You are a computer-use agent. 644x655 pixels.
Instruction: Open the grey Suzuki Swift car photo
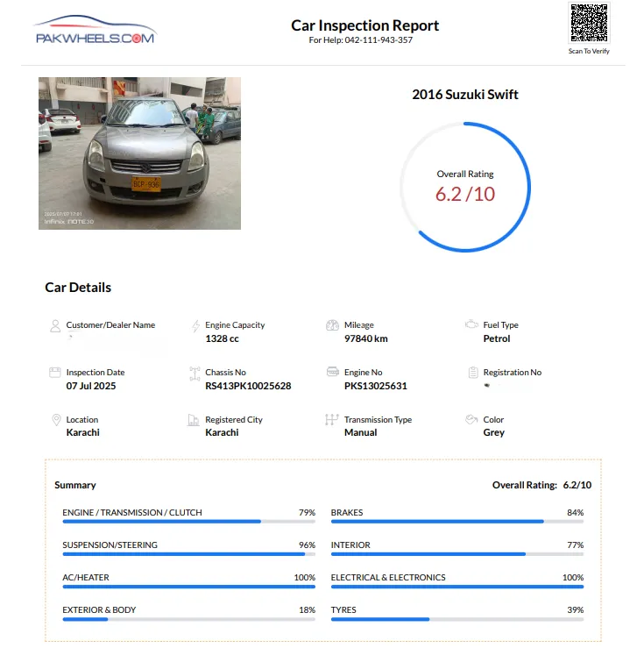click(139, 153)
